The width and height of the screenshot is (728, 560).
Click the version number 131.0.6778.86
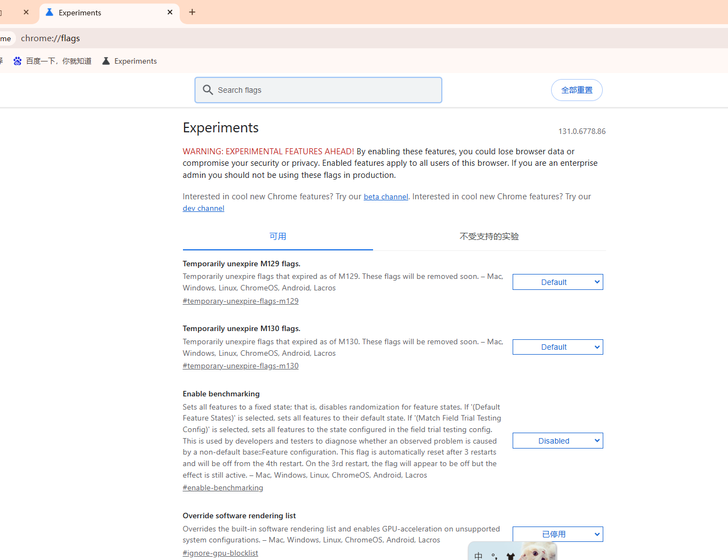[x=582, y=131]
